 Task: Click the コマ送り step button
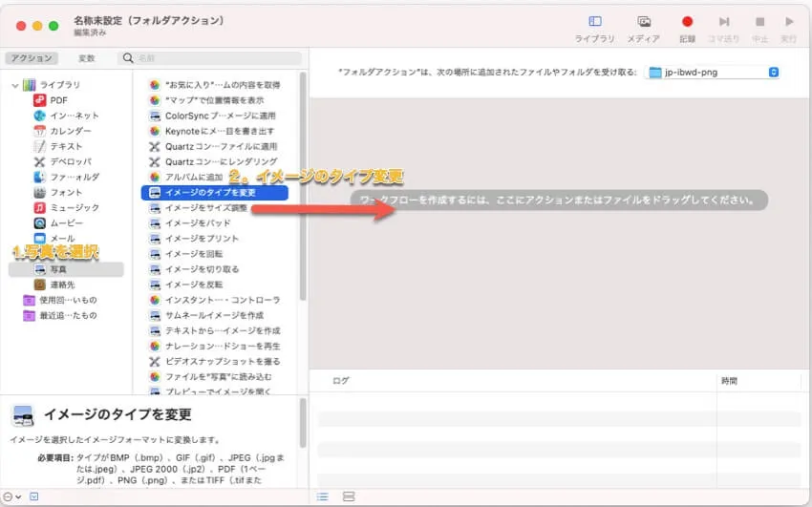pos(723,29)
